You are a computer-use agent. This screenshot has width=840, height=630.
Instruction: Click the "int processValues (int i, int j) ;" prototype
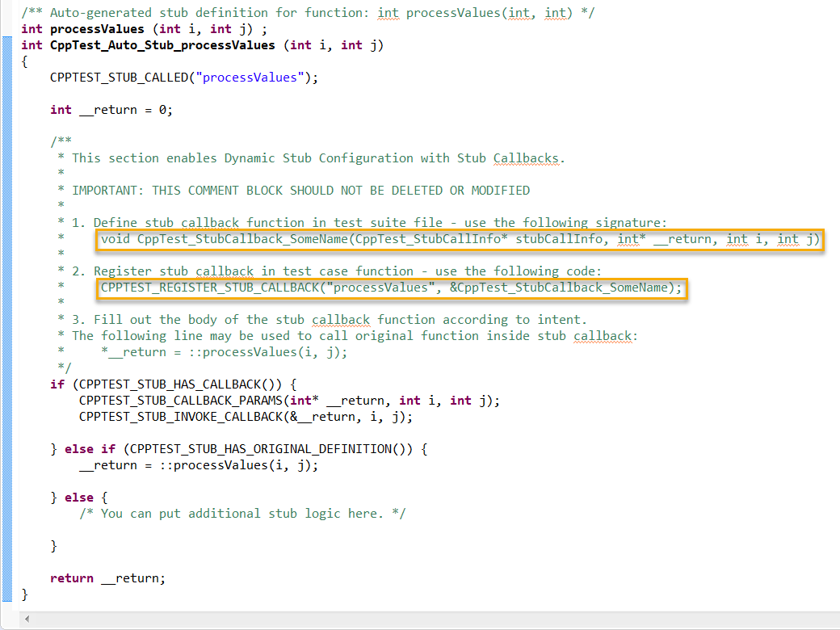144,29
